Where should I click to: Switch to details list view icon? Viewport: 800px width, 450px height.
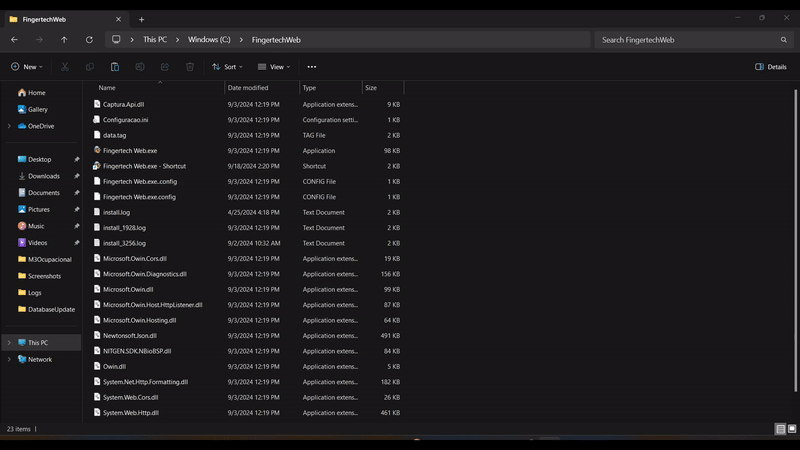[x=781, y=429]
